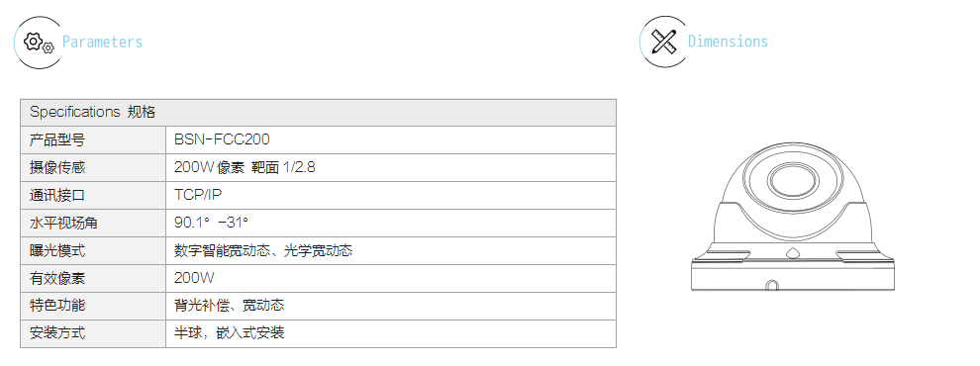Click the 通讯接口 row label

pyautogui.click(x=93, y=196)
